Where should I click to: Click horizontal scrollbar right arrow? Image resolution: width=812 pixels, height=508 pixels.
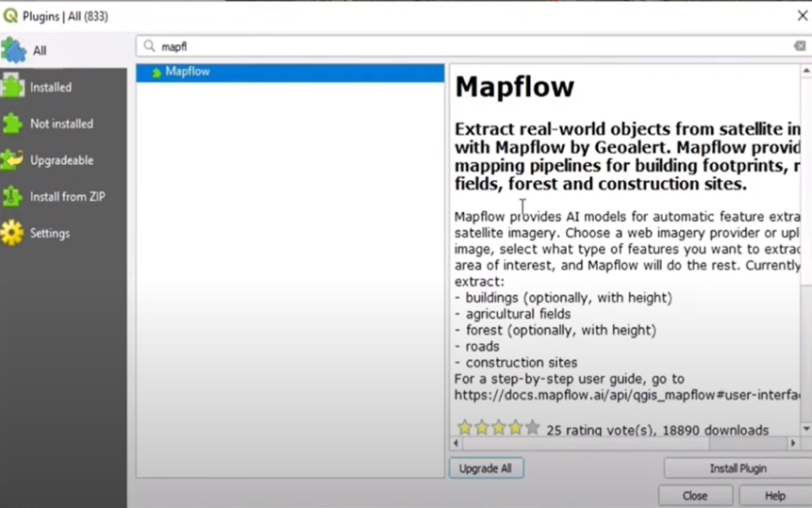coord(793,443)
